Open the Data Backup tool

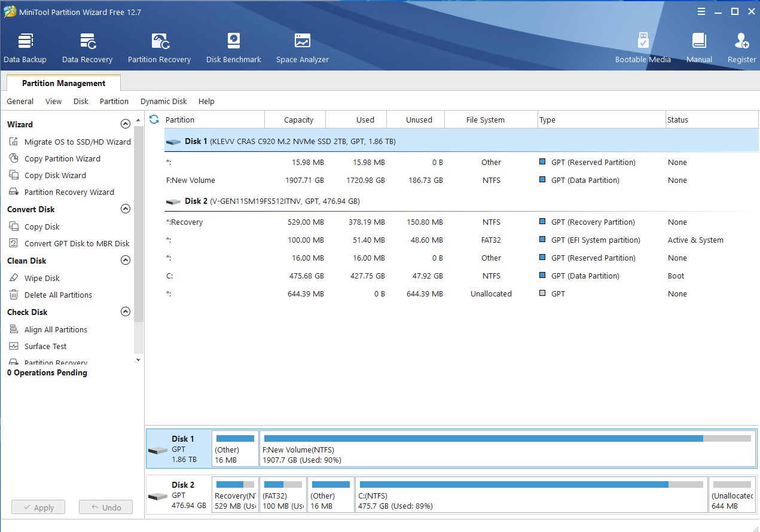coord(25,48)
